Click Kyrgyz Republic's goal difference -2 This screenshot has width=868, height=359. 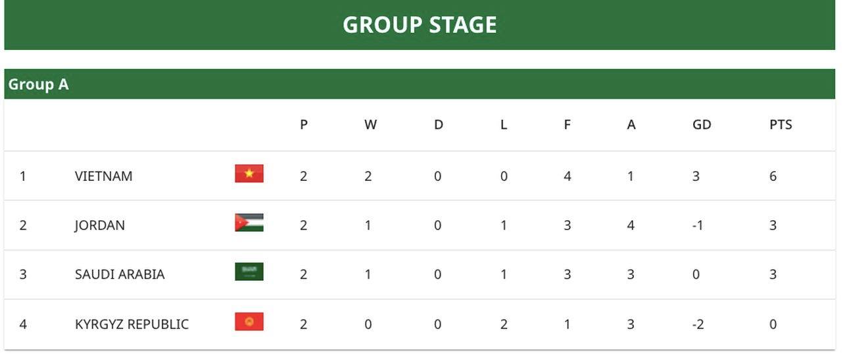[698, 324]
